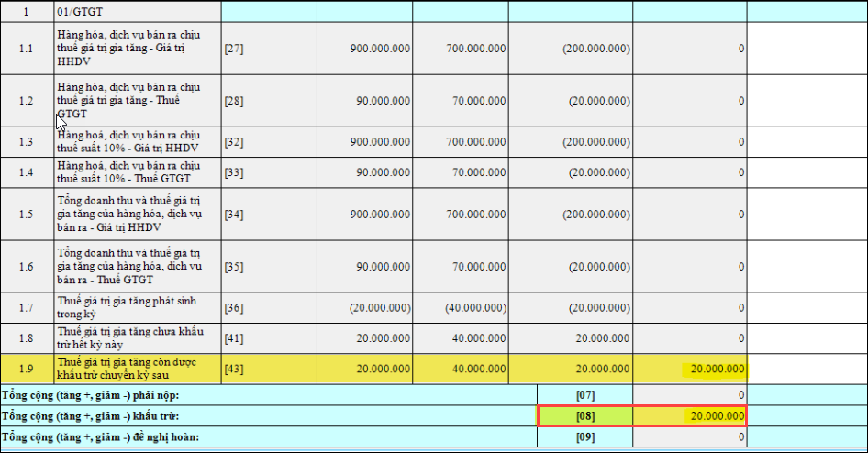
Task: Click the 900.000.000 value in row 1.1
Action: 380,48
